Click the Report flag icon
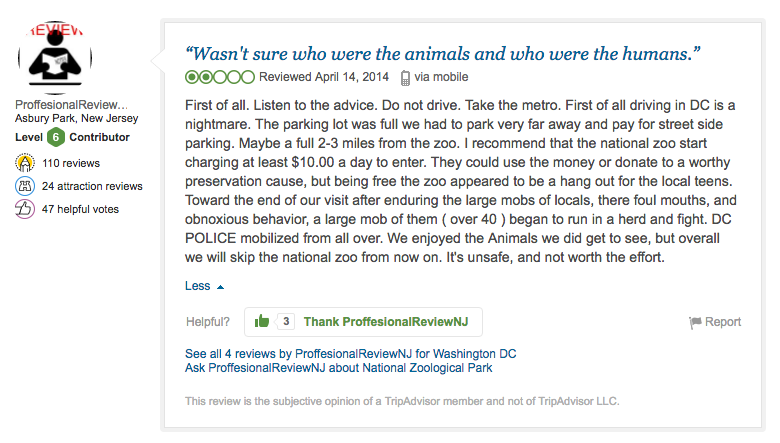Screen dimensions: 780x443 [695, 322]
